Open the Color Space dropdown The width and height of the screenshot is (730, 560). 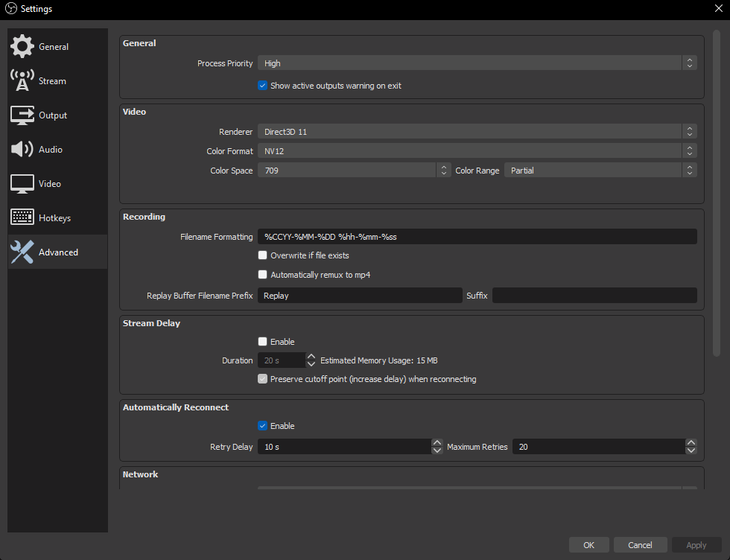point(355,171)
